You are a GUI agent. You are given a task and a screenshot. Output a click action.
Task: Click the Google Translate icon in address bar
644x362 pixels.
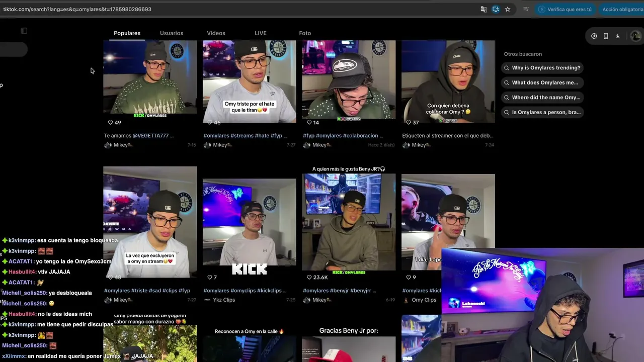(x=484, y=9)
